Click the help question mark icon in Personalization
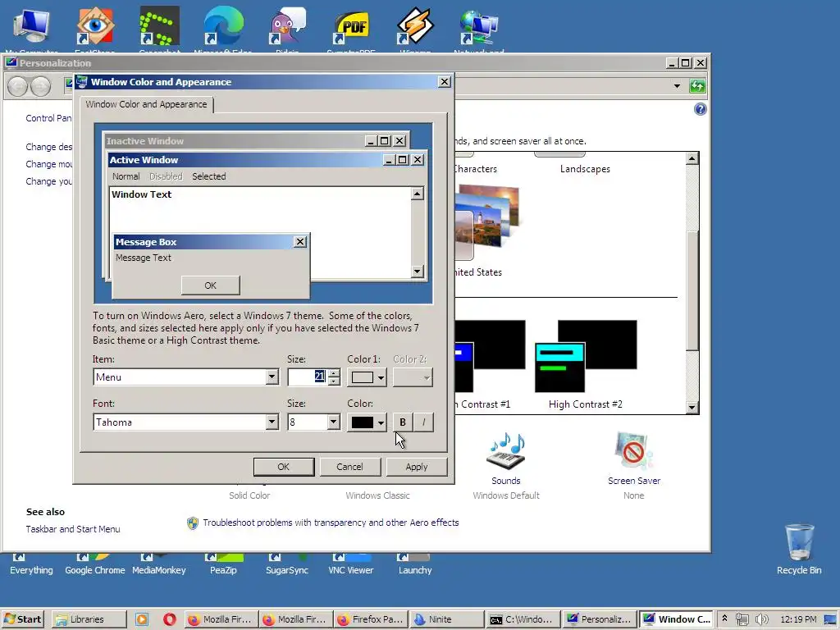Image resolution: width=840 pixels, height=630 pixels. [x=700, y=109]
